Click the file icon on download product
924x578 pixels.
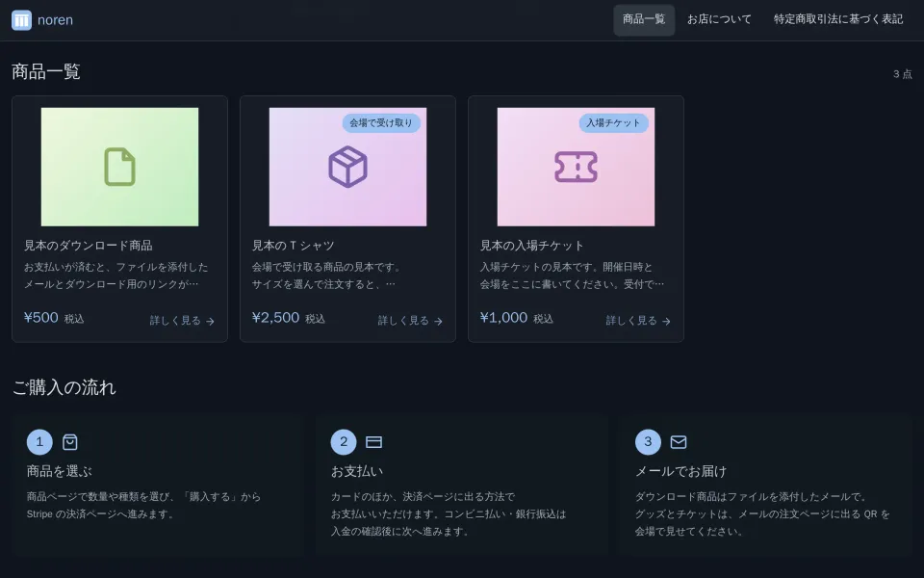(119, 167)
